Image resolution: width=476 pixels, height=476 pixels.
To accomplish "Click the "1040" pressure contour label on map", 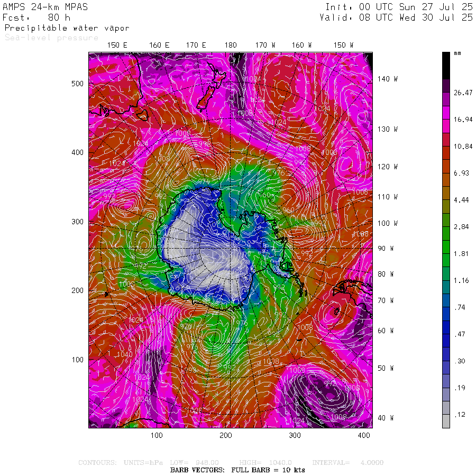I will pos(124,354).
